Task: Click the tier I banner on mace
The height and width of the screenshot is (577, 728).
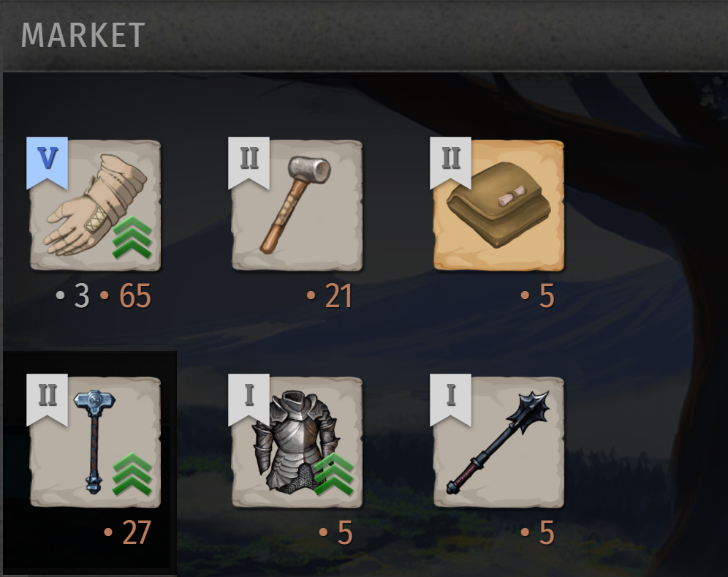Action: (451, 399)
